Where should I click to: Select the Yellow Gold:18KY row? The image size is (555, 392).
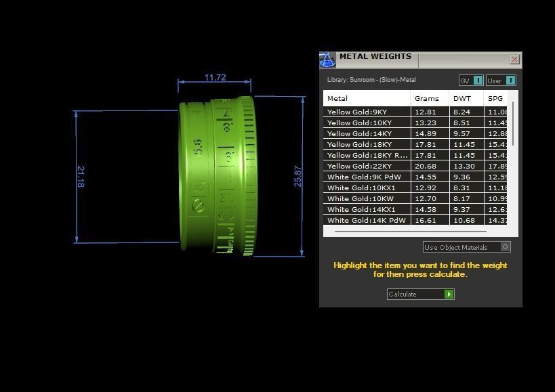click(415, 144)
